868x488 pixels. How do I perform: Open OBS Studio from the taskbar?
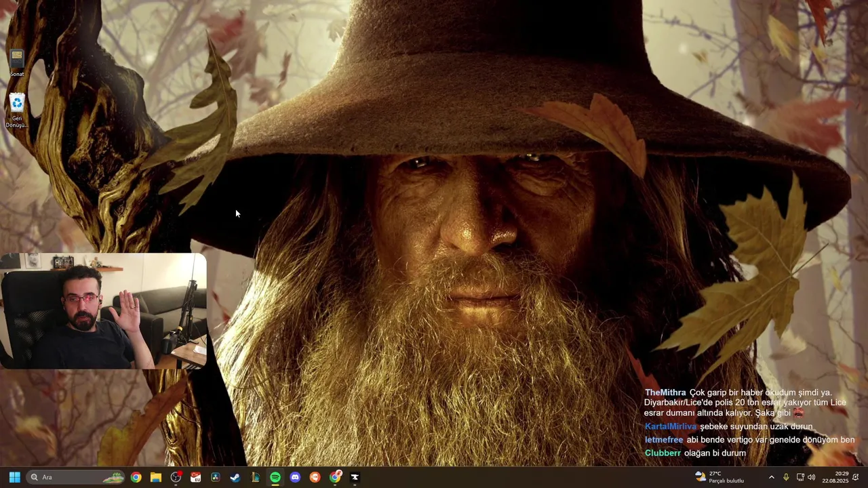click(x=176, y=477)
